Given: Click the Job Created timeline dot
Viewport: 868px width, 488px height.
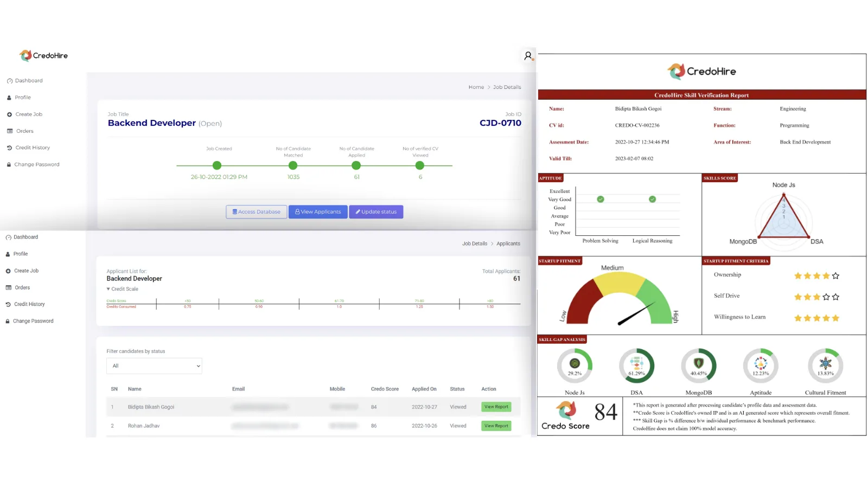Looking at the screenshot, I should pos(217,165).
